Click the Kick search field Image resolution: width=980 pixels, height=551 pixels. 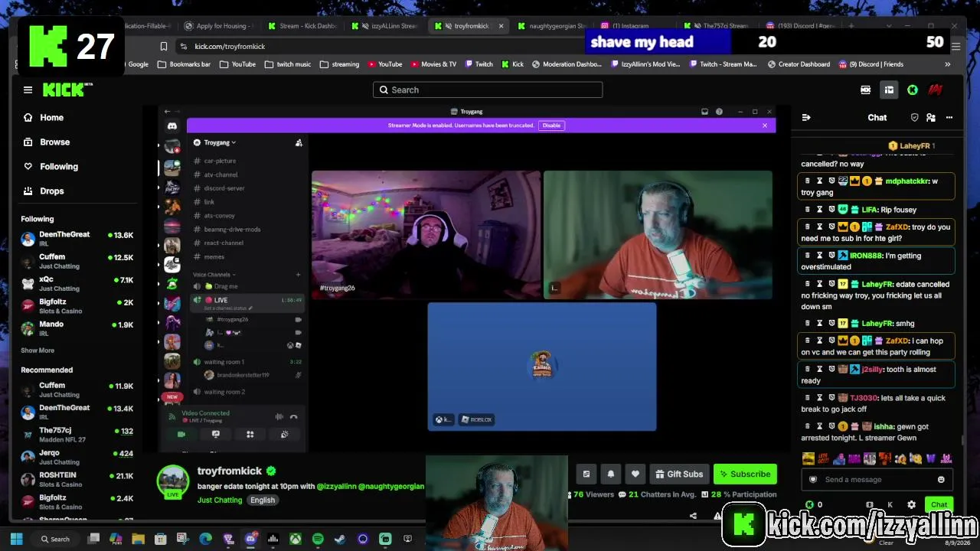pos(488,90)
